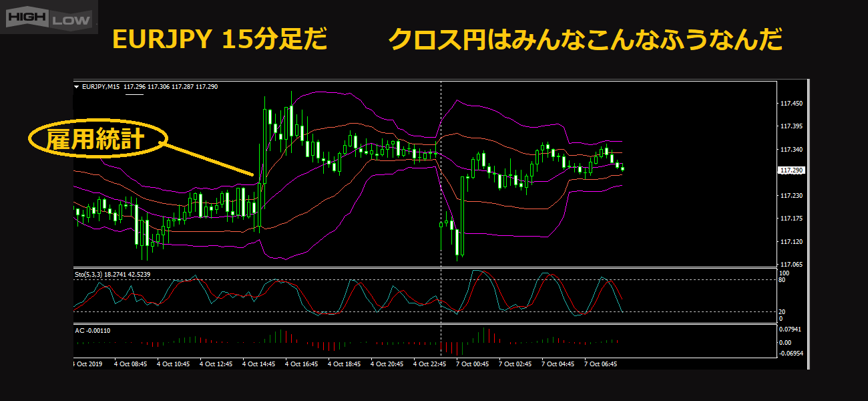Click the current price label 117.290
Viewport: 868px width, 401px height.
tap(791, 171)
